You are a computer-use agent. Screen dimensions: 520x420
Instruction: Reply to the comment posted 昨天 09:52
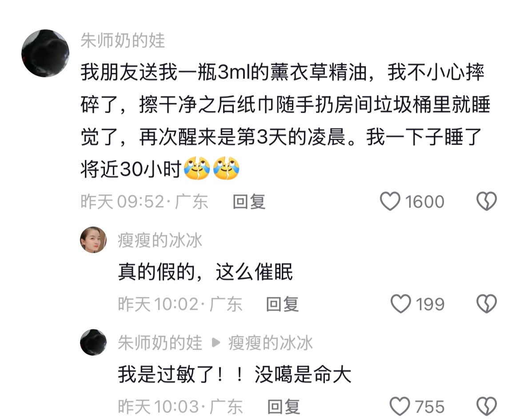tap(249, 202)
